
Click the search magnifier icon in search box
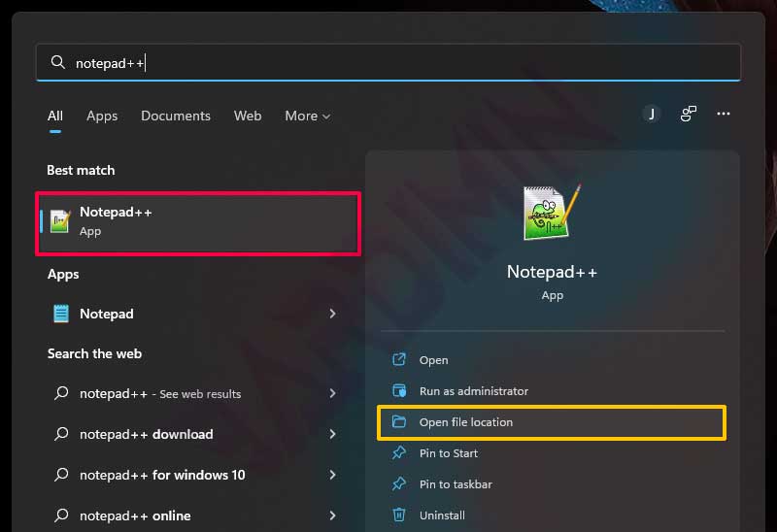(x=58, y=62)
